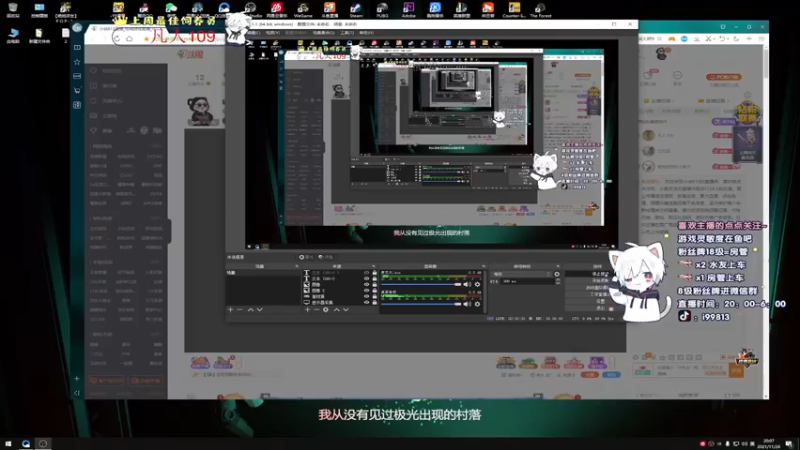Open the scene transition type dropdown

pos(521,274)
